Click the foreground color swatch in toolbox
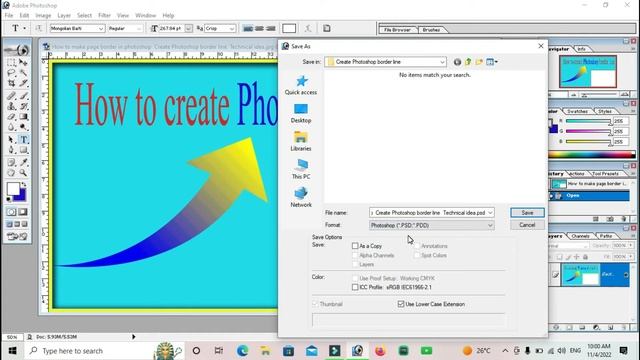Screen dimensions: 640x360 click(x=13, y=189)
